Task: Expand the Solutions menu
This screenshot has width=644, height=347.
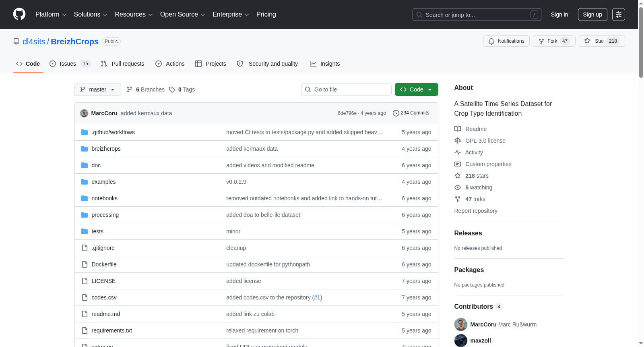Action: tap(91, 15)
